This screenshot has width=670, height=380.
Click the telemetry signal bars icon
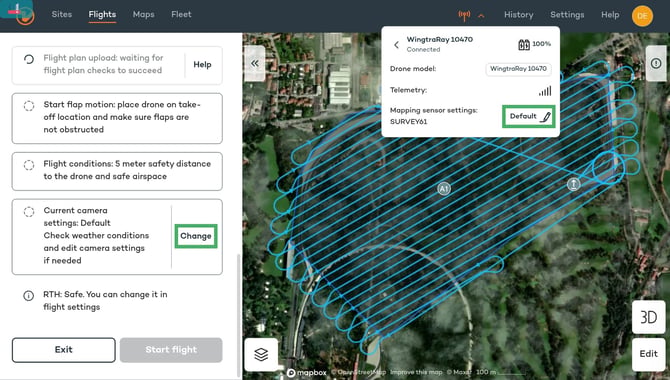545,91
